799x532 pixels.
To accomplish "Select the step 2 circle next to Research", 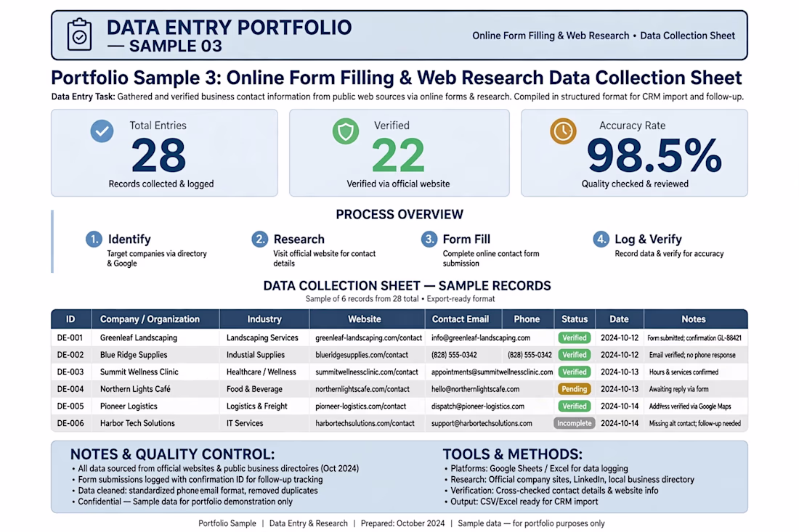I will [260, 239].
